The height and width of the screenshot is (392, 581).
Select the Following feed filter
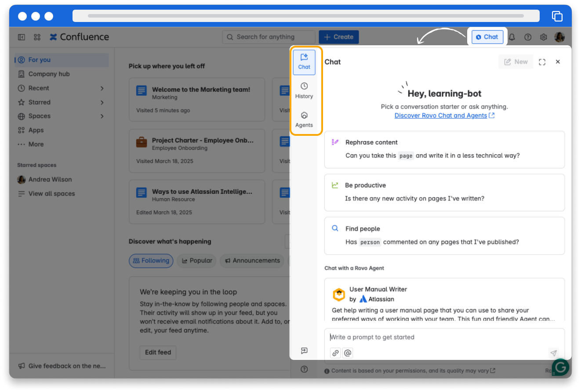151,261
